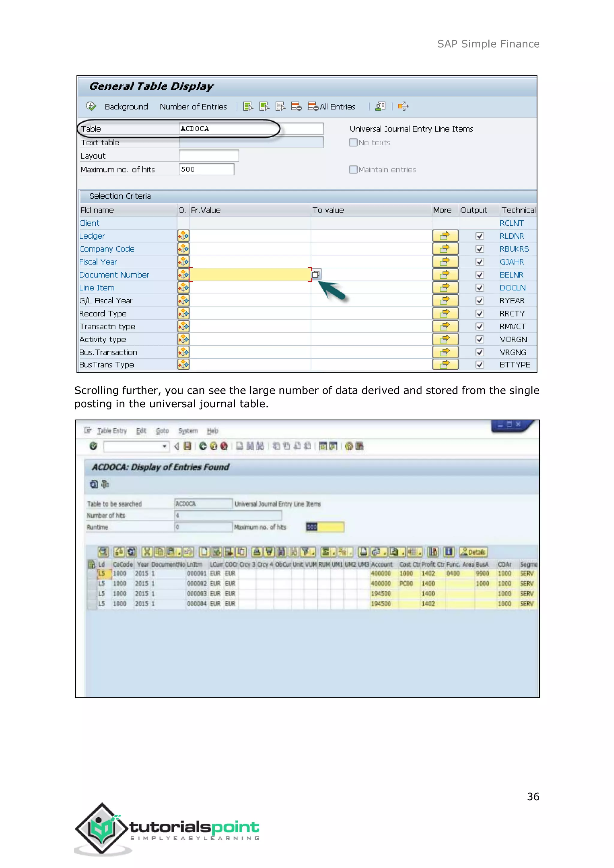This screenshot has height=868, width=614.
Task: Click the Help question-mark icon in standard toolbar
Action: pos(349,446)
